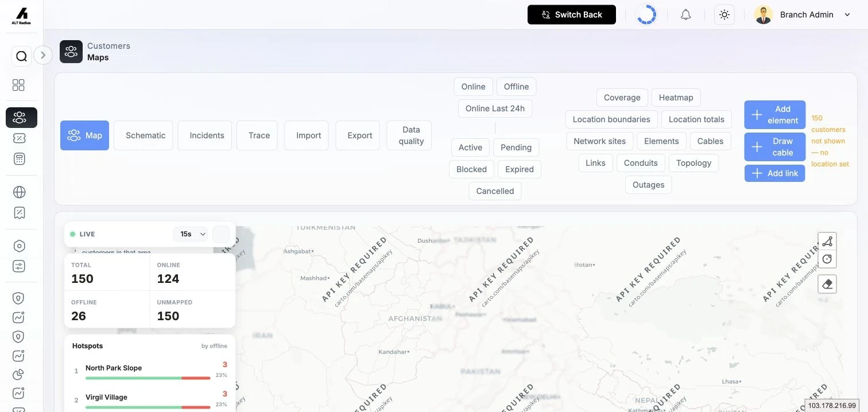Open the Import tab
This screenshot has width=868, height=412.
(x=307, y=135)
